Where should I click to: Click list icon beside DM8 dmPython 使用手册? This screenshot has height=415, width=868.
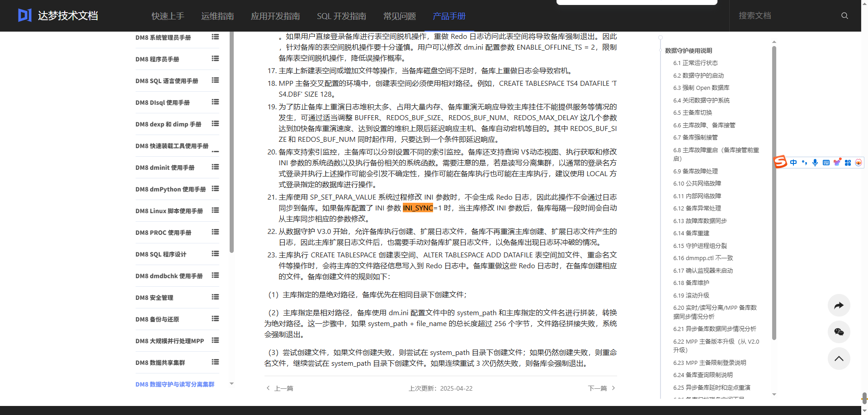tap(215, 189)
